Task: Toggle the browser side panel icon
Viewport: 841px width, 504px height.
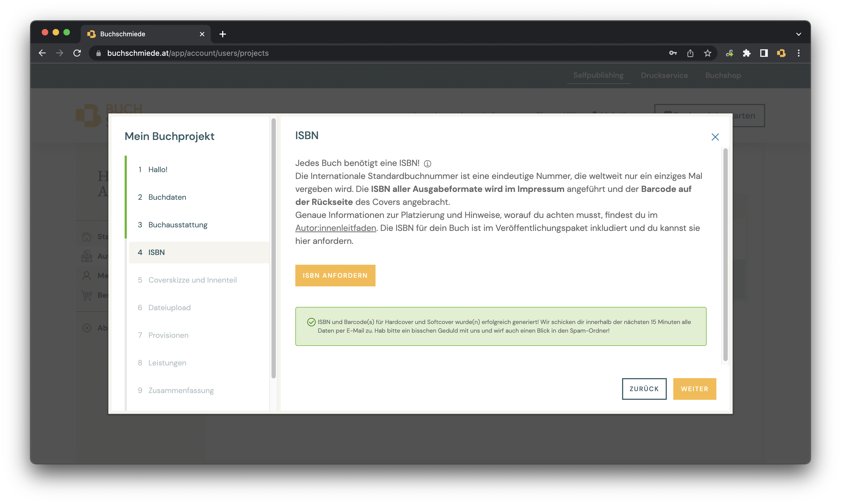Action: (x=764, y=53)
